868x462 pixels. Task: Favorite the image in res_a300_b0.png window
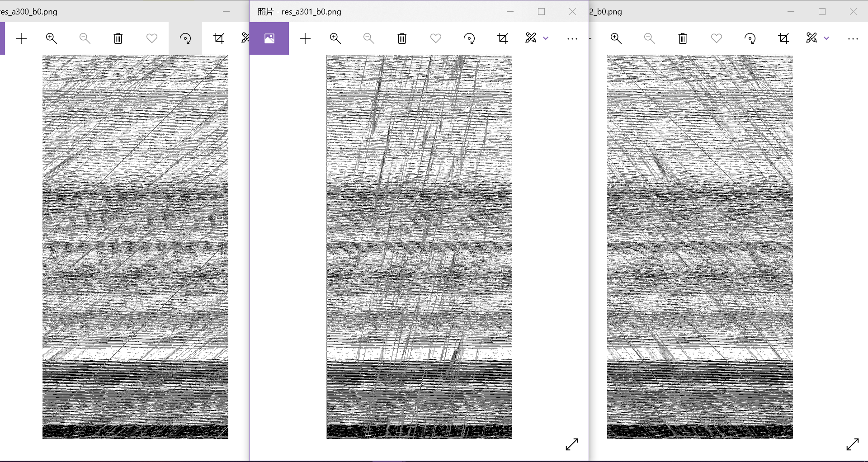coord(152,38)
